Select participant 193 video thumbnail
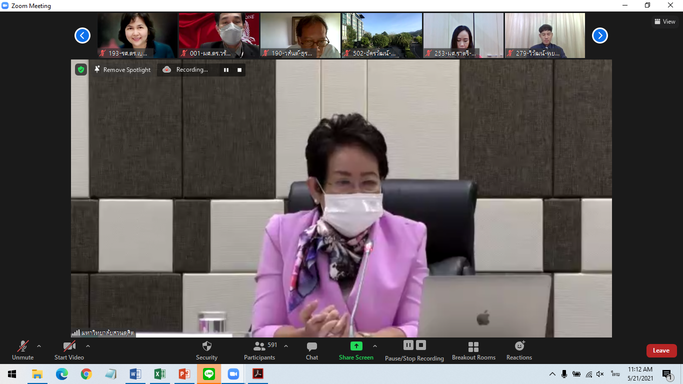This screenshot has width=683, height=384. tap(137, 35)
